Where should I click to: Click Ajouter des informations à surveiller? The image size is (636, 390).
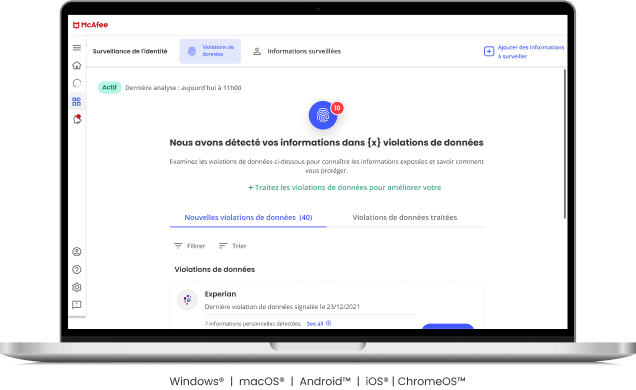[x=524, y=52]
